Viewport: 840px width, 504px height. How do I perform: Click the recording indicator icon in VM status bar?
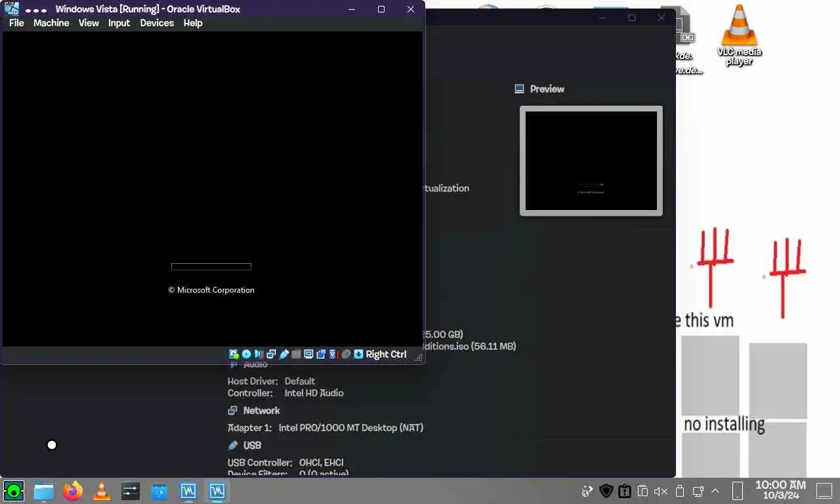tap(321, 354)
